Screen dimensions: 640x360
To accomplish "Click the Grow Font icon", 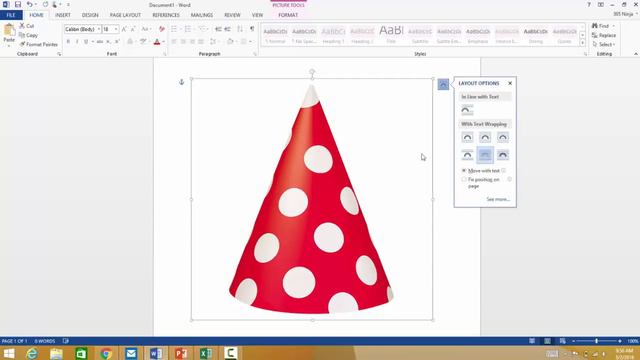I will click(x=124, y=29).
